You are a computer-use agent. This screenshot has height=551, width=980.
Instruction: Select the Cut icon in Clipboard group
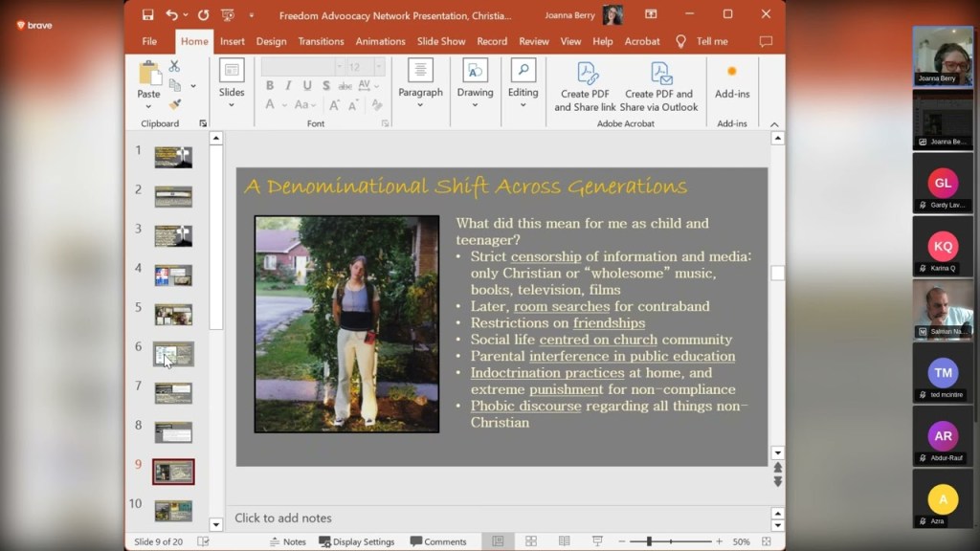pos(174,67)
